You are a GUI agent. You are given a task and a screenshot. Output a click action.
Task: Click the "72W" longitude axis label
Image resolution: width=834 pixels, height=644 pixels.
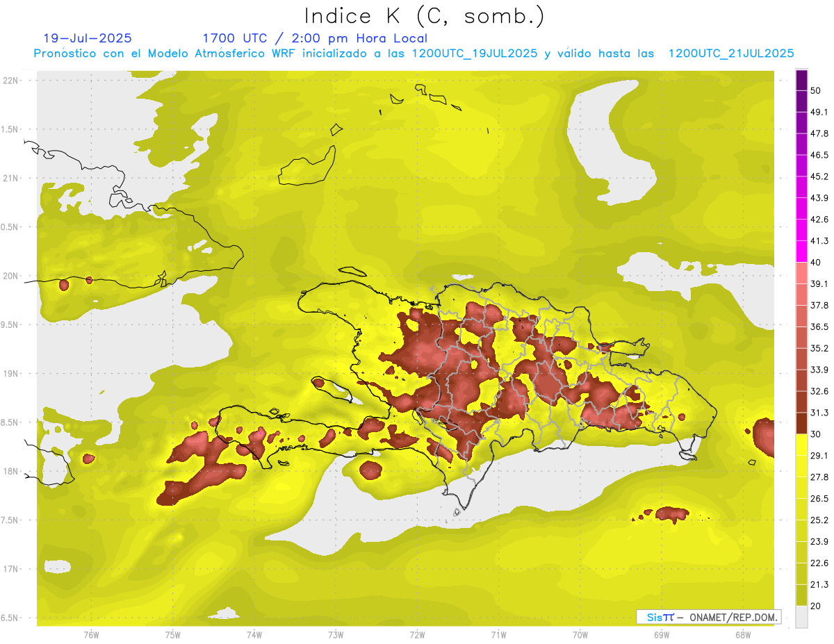click(418, 636)
